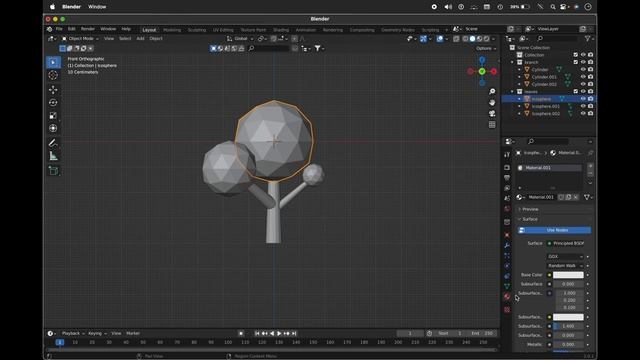Open the Render menu
The width and height of the screenshot is (640, 360).
pyautogui.click(x=88, y=29)
